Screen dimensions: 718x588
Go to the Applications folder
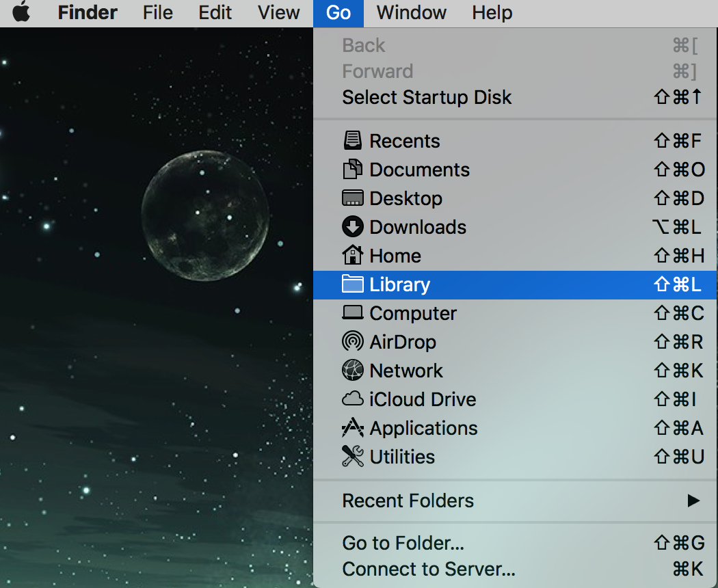click(515, 428)
